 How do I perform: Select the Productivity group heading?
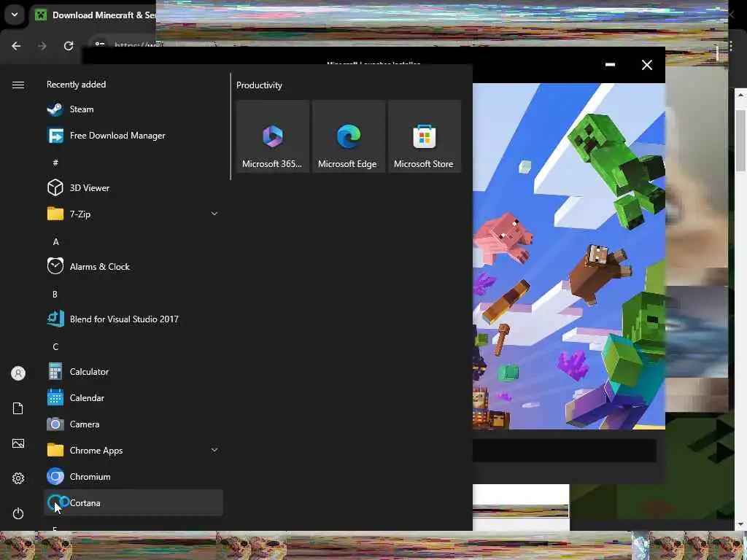(259, 85)
